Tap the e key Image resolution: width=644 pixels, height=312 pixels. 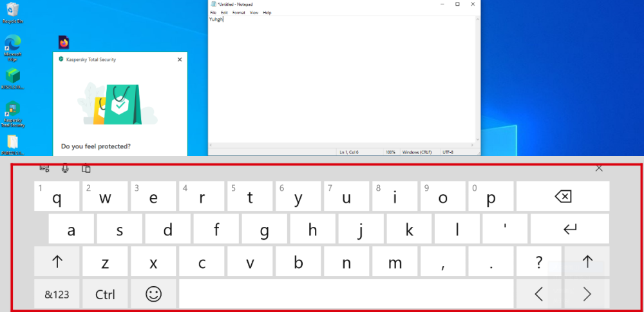pos(154,197)
